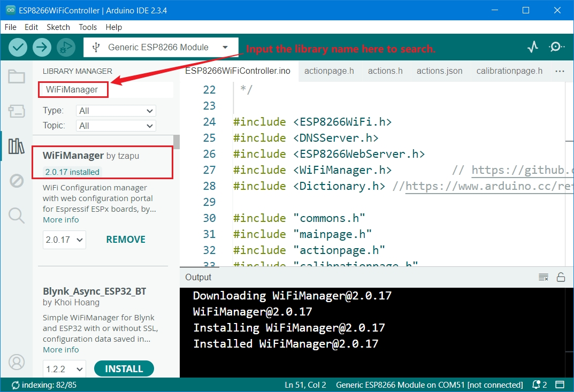The width and height of the screenshot is (574, 392).
Task: Remove the WiFiManager library
Action: [126, 240]
